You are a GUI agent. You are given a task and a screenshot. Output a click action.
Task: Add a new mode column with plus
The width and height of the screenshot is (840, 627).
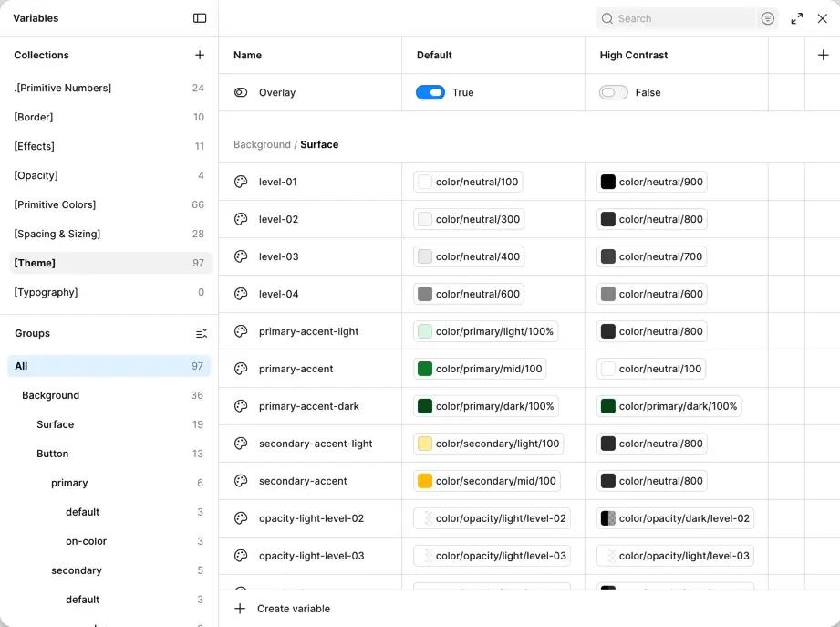pos(823,55)
